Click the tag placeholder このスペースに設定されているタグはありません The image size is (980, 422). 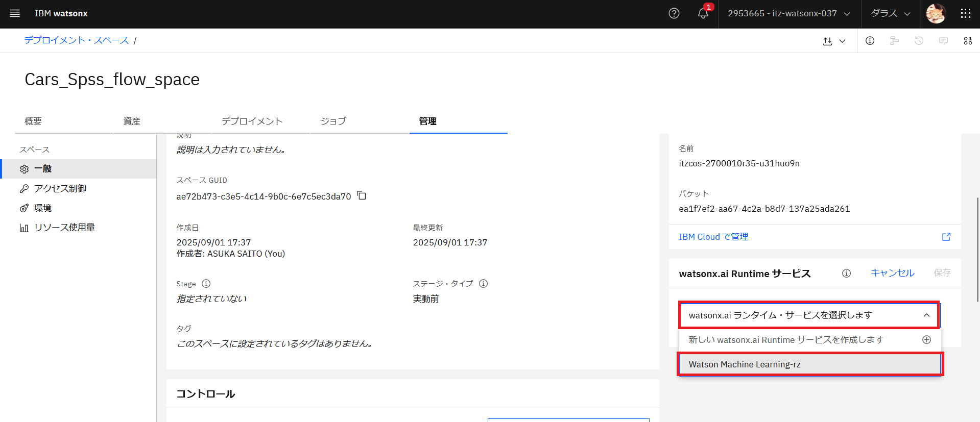coord(275,343)
